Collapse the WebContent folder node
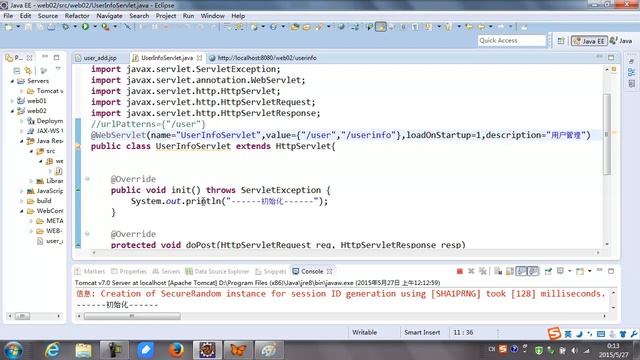This screenshot has height=360, width=640. click(22, 211)
